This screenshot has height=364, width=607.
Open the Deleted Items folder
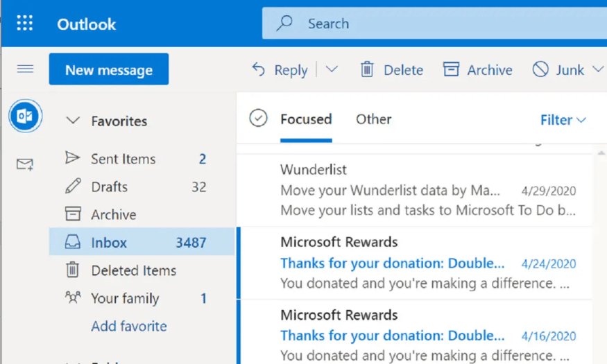coord(142,270)
